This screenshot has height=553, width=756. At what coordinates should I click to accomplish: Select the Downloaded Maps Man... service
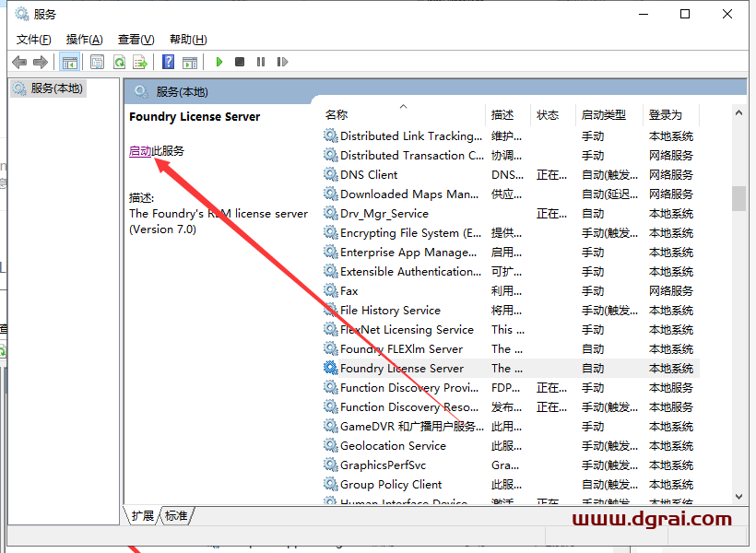point(510,194)
